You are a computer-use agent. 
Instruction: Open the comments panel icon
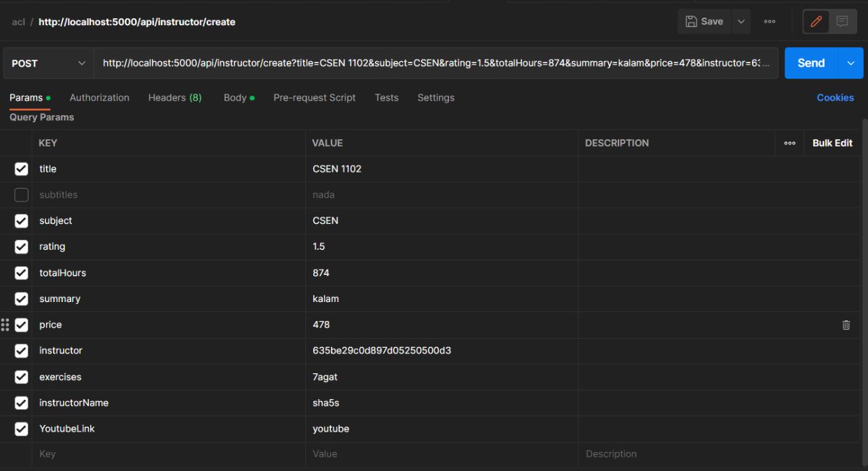(x=843, y=21)
